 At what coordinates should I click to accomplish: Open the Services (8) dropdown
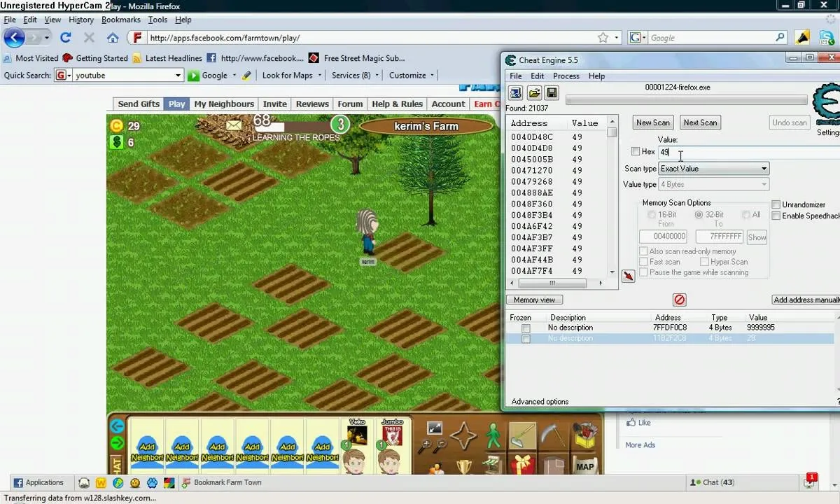tap(377, 75)
